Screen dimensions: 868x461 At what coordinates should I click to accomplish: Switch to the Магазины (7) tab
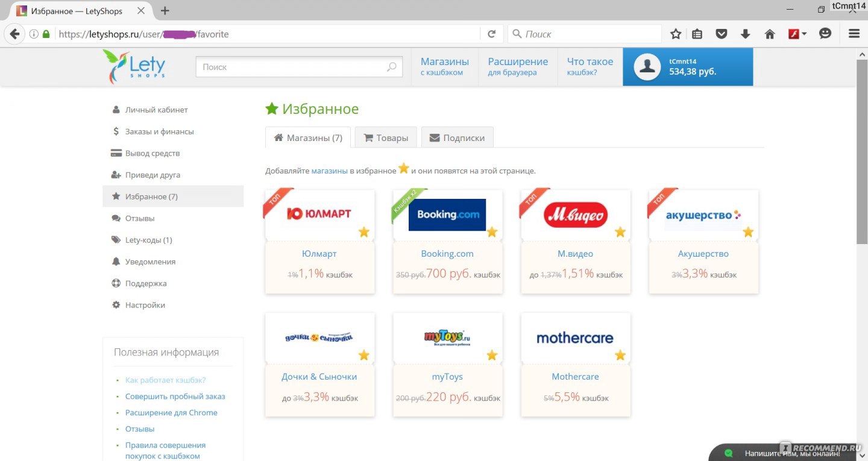tap(308, 137)
